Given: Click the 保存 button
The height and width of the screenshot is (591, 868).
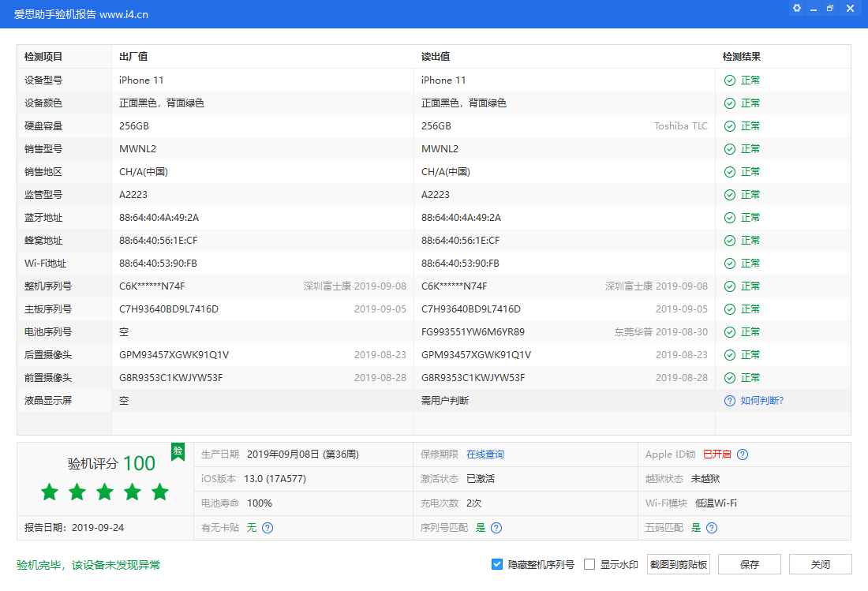Looking at the screenshot, I should (750, 564).
